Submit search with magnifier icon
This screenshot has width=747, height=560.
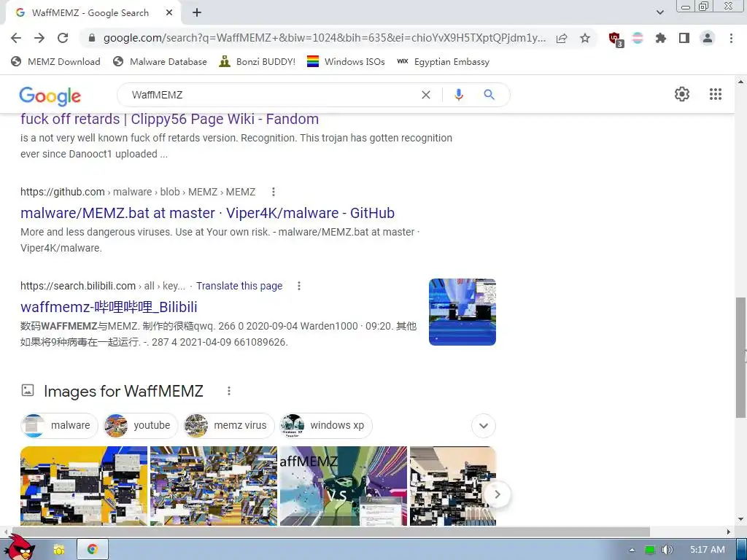[x=489, y=95]
